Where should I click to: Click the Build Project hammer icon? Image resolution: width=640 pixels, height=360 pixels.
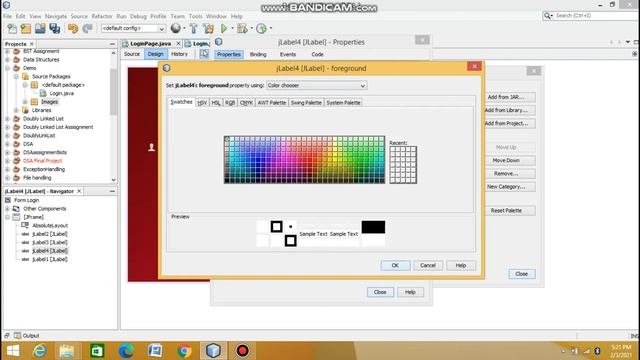tap(193, 29)
